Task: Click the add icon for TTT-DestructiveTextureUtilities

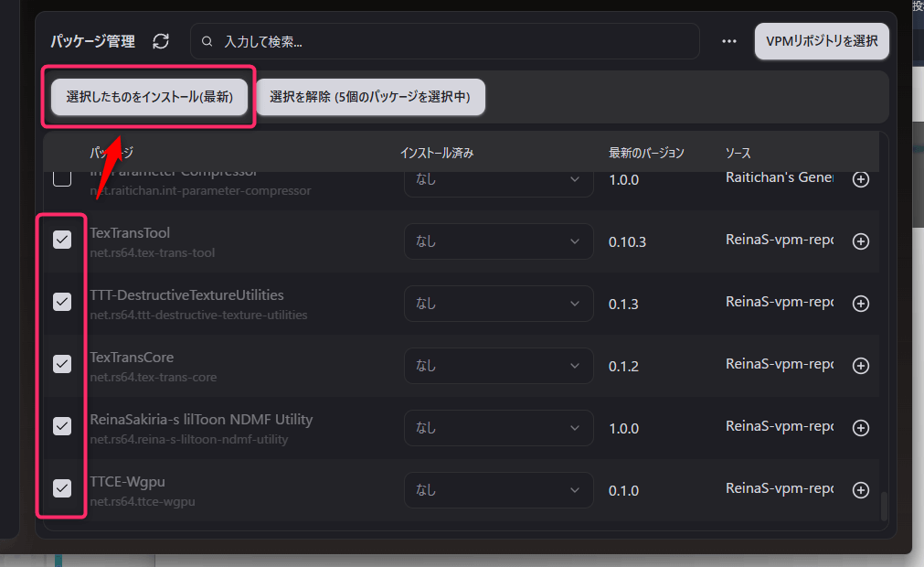Action: 861,304
